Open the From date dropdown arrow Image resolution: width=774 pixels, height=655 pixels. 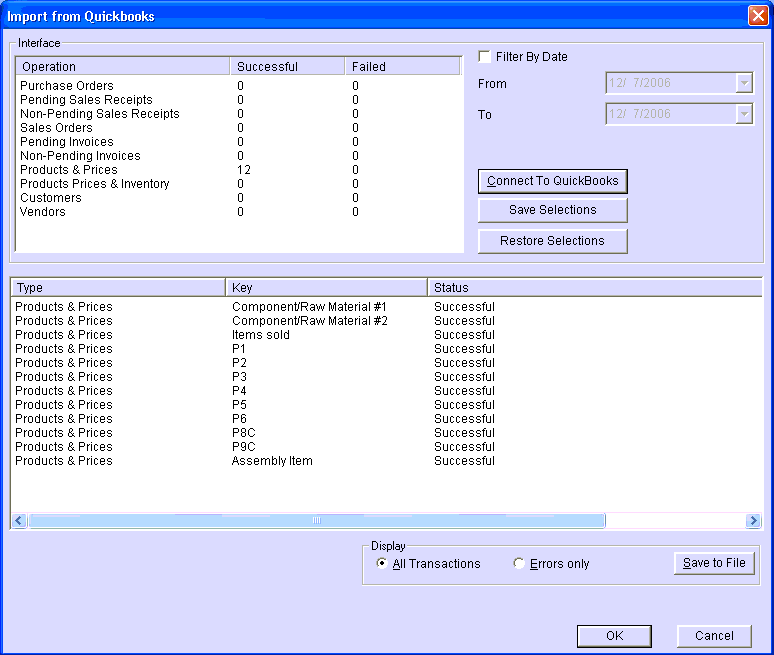[x=744, y=83]
